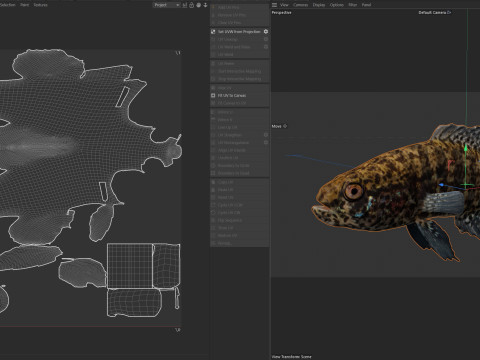Click the round icon before the down-arrow
The height and width of the screenshot is (360, 480).
pyautogui.click(x=199, y=5)
